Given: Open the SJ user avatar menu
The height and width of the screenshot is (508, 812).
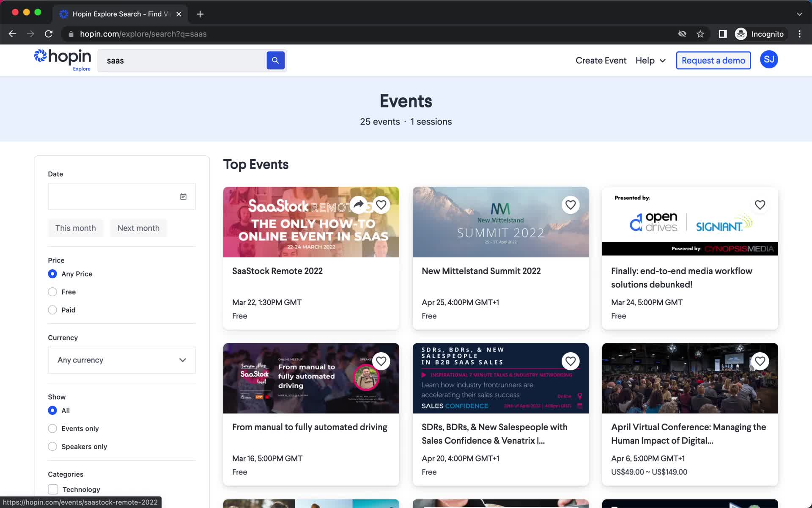Looking at the screenshot, I should tap(769, 60).
